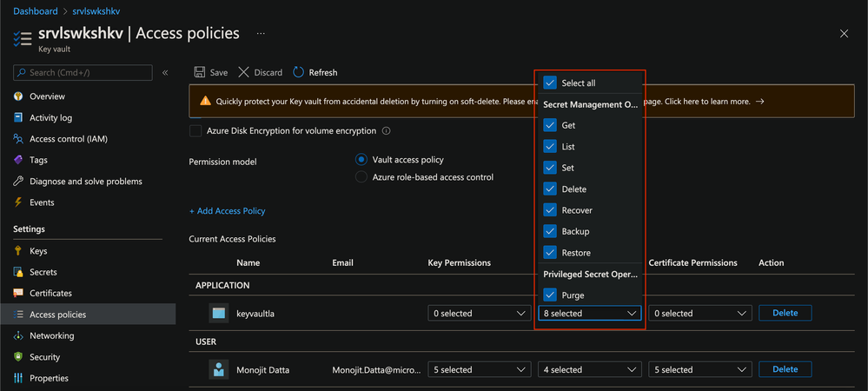
Task: Open keyvaultla Key Permissions dropdown
Action: pos(480,314)
